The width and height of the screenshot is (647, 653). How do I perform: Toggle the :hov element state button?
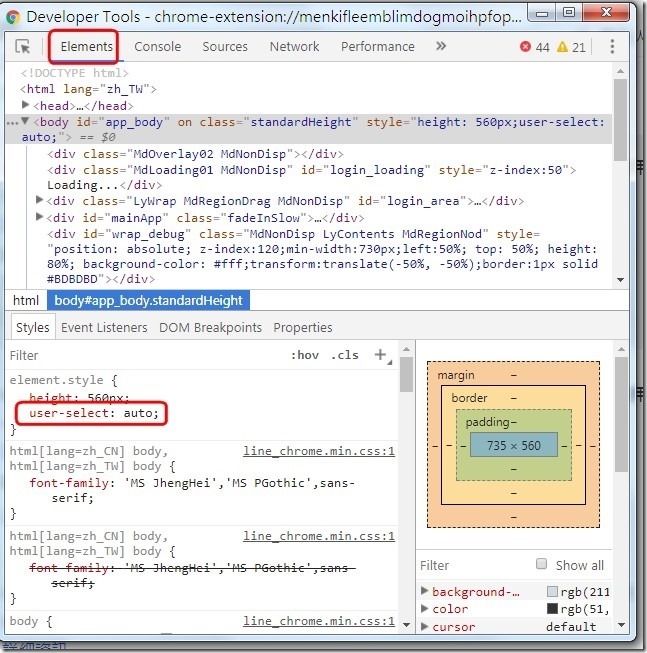(305, 355)
